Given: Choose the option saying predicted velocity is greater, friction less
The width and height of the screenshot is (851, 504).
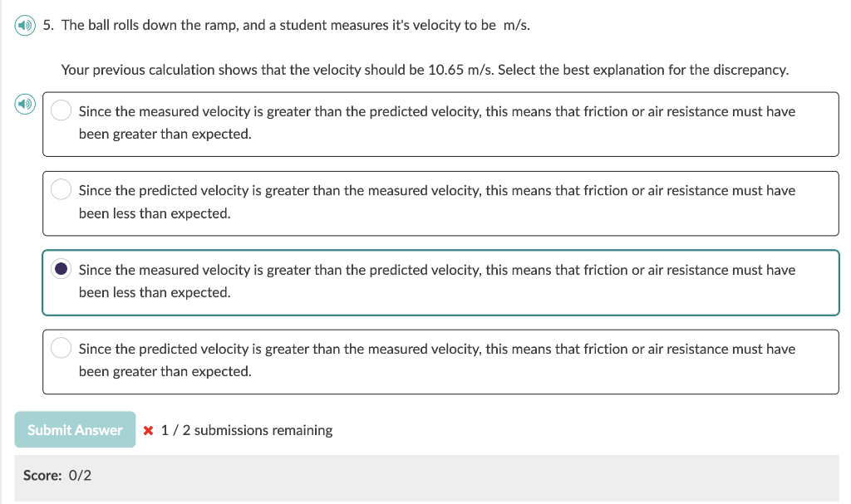Looking at the screenshot, I should pyautogui.click(x=61, y=188).
